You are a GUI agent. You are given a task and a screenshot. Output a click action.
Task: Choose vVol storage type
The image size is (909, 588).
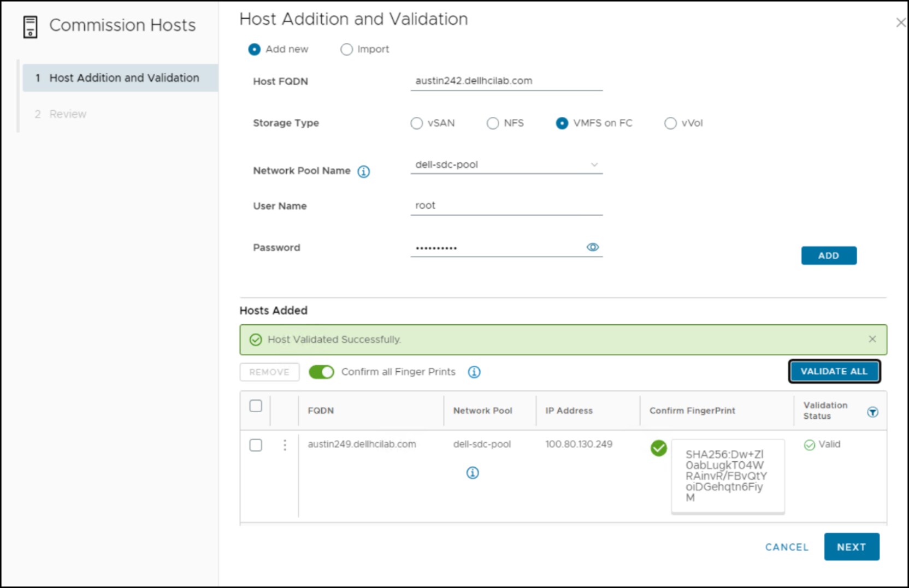[x=670, y=123]
